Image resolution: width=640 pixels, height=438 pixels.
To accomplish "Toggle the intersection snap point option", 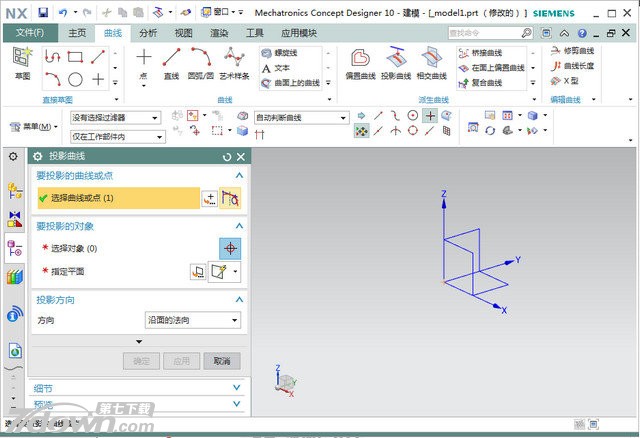I will (396, 131).
